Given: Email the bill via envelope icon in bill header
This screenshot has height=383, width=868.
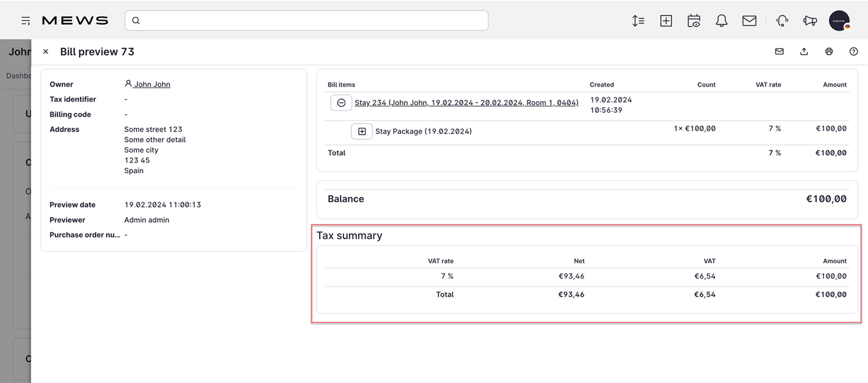Looking at the screenshot, I should (x=780, y=51).
